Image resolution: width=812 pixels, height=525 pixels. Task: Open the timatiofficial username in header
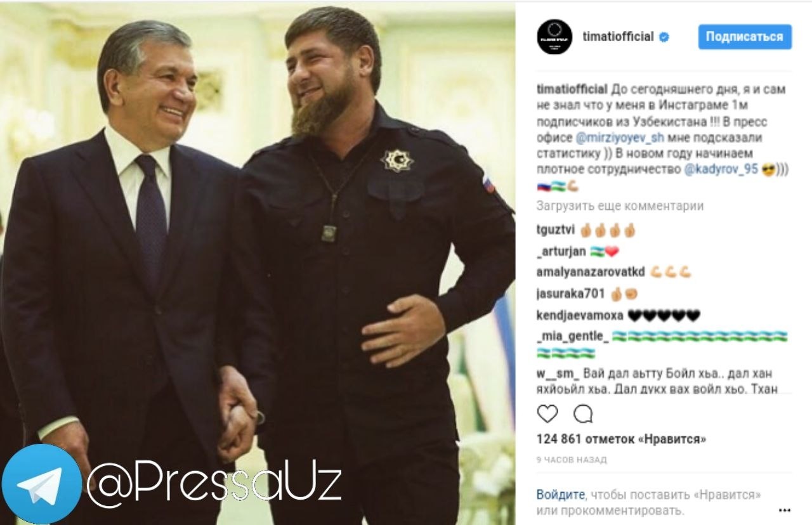coord(618,37)
